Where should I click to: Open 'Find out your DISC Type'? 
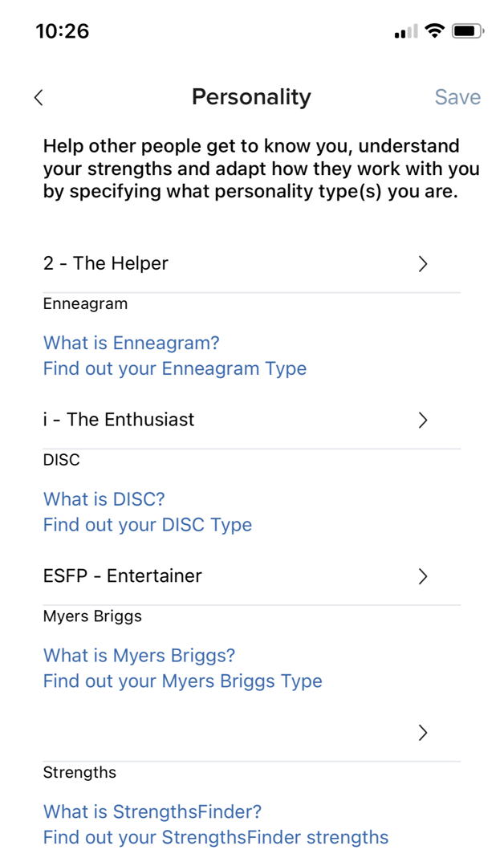(x=148, y=524)
